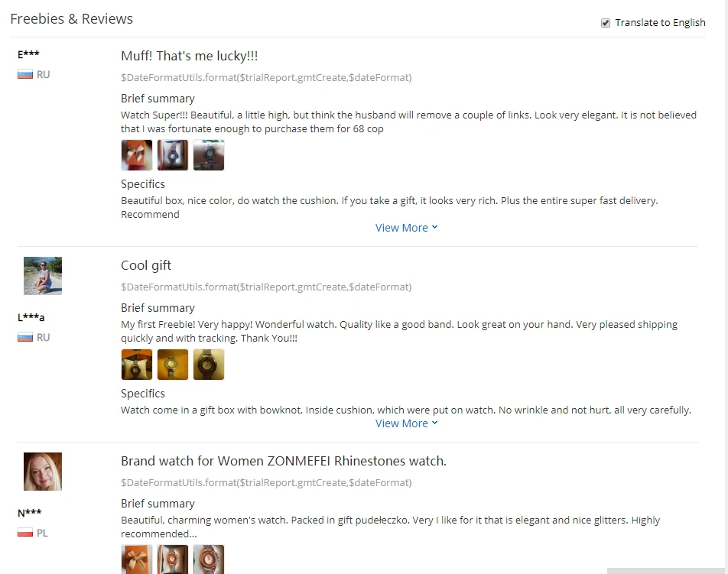This screenshot has height=574, width=728.
Task: Click the Russian flag icon under L***a
Action: point(25,337)
